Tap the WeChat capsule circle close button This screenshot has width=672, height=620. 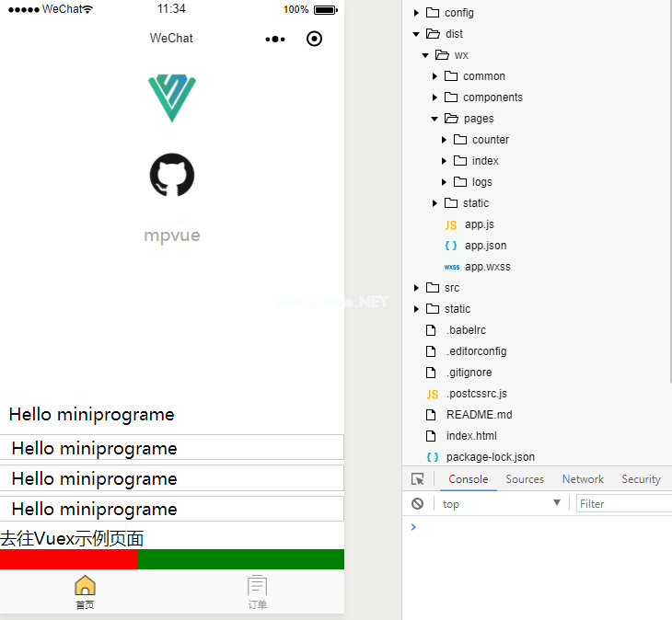pyautogui.click(x=314, y=39)
